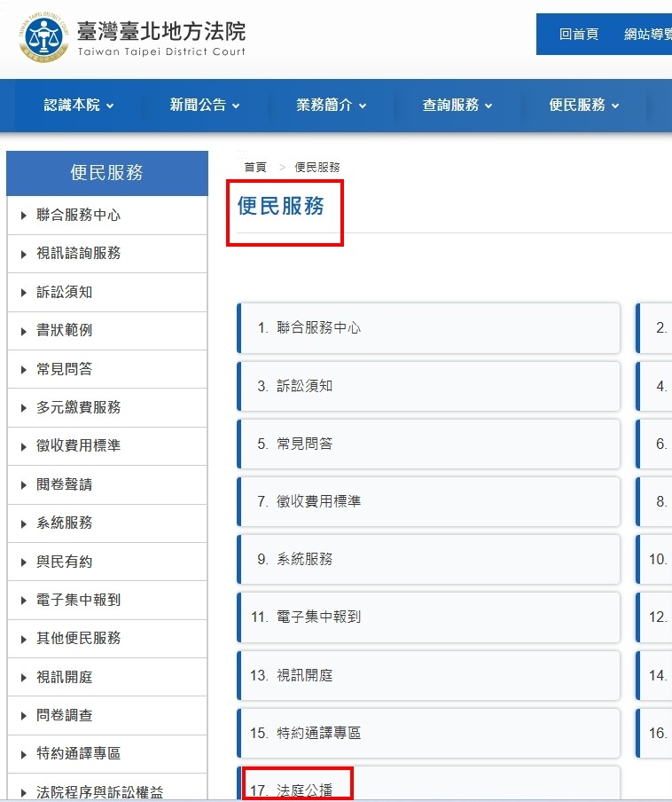
Task: Open the 3. 訴訟須知 card
Action: (428, 386)
